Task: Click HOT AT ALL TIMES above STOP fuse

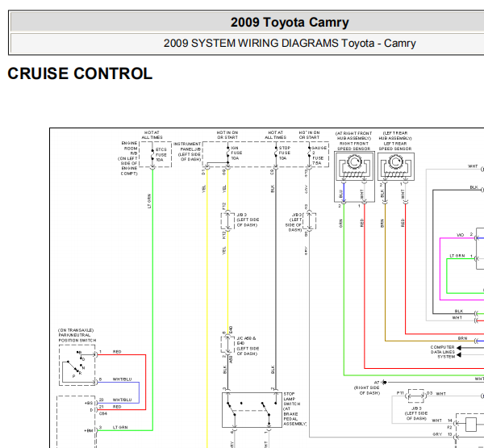Action: (x=275, y=135)
